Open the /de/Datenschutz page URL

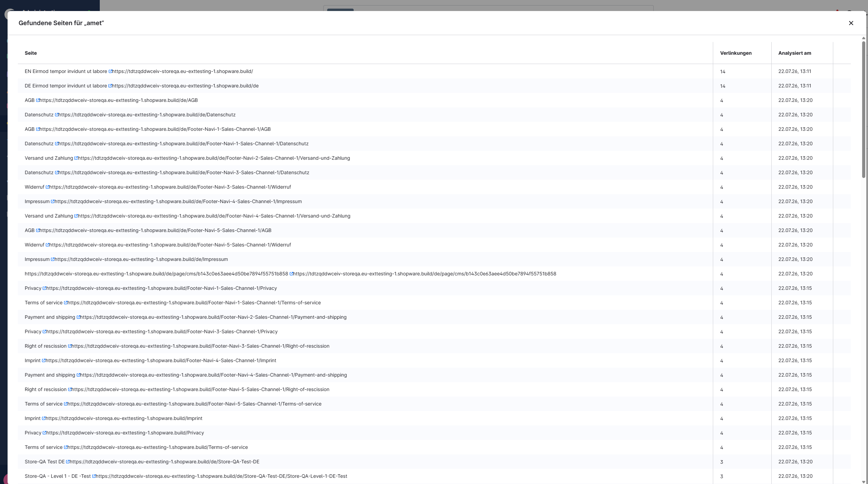point(147,115)
